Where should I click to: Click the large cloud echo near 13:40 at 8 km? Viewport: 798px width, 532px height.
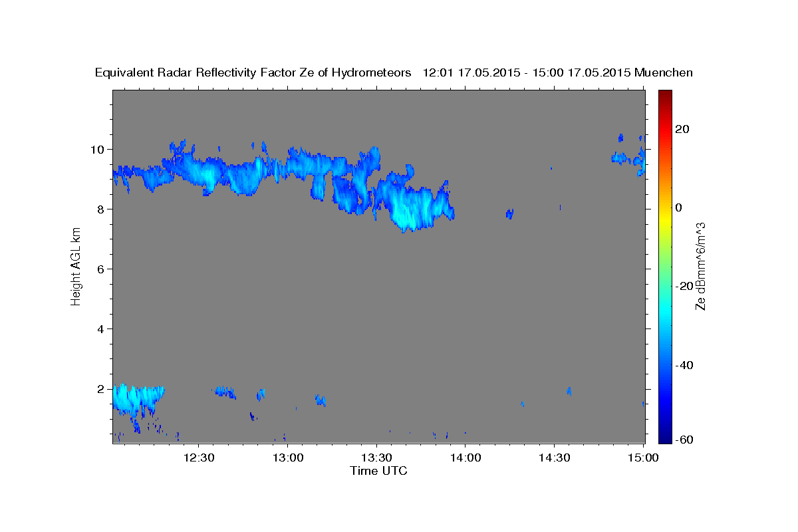[x=416, y=206]
